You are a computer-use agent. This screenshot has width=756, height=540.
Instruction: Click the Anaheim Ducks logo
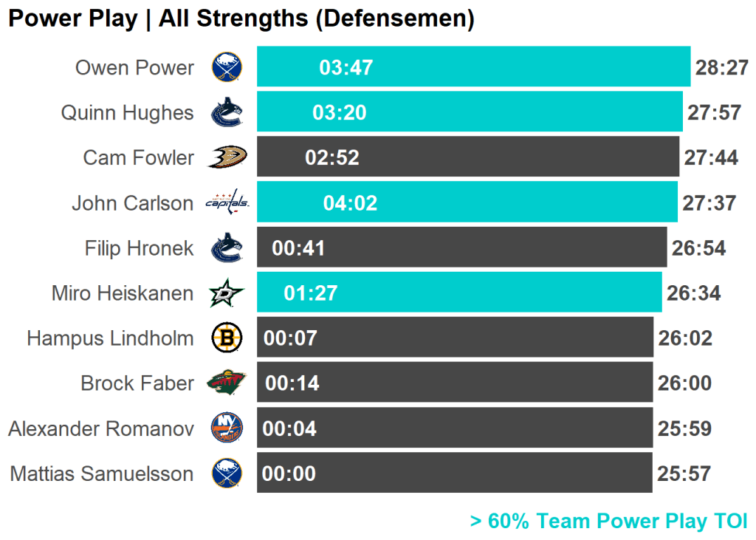pyautogui.click(x=227, y=157)
